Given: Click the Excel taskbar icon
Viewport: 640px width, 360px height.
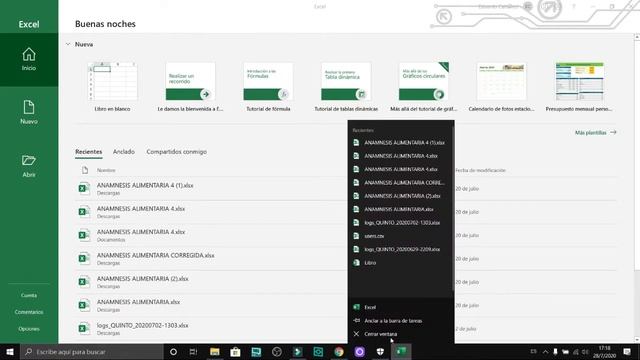Looking at the screenshot, I should [x=401, y=352].
